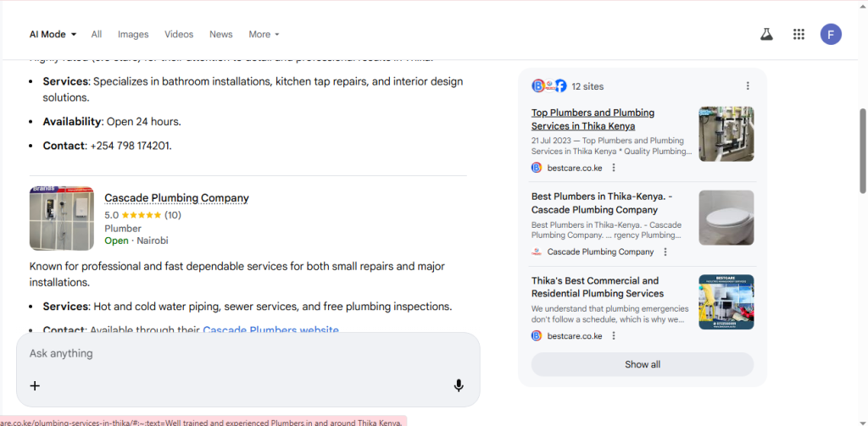Screen dimensions: 868x426
Task: Click the bestcare.co.ke favicon under Top Plumbers
Action: point(537,168)
